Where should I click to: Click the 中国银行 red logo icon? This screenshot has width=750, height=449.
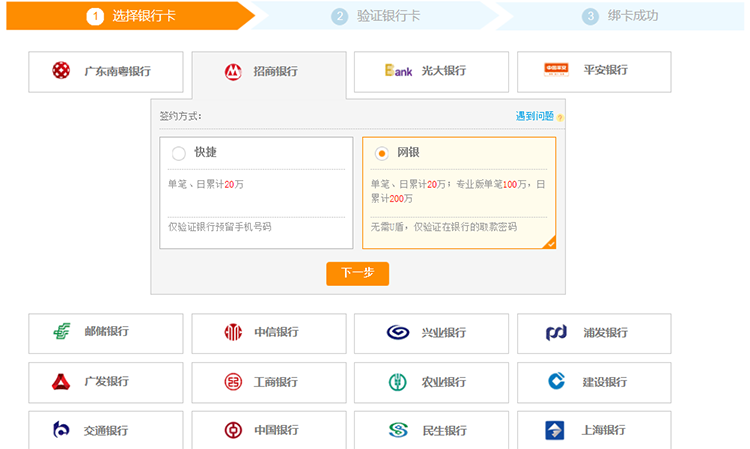point(233,430)
